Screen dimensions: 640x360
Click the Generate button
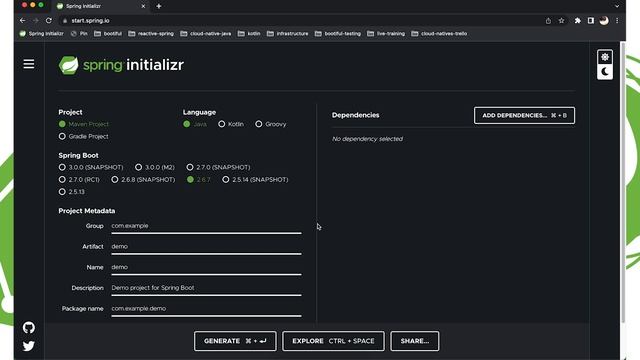(x=235, y=341)
